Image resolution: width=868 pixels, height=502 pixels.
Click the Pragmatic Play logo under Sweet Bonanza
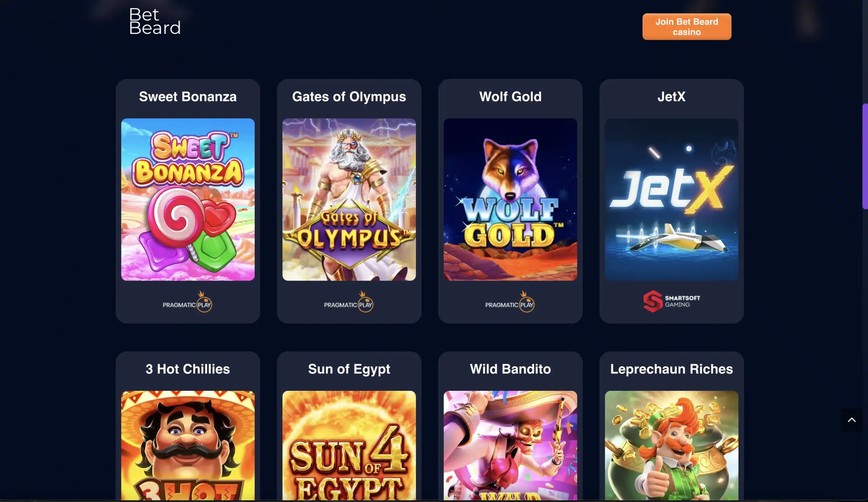(188, 302)
